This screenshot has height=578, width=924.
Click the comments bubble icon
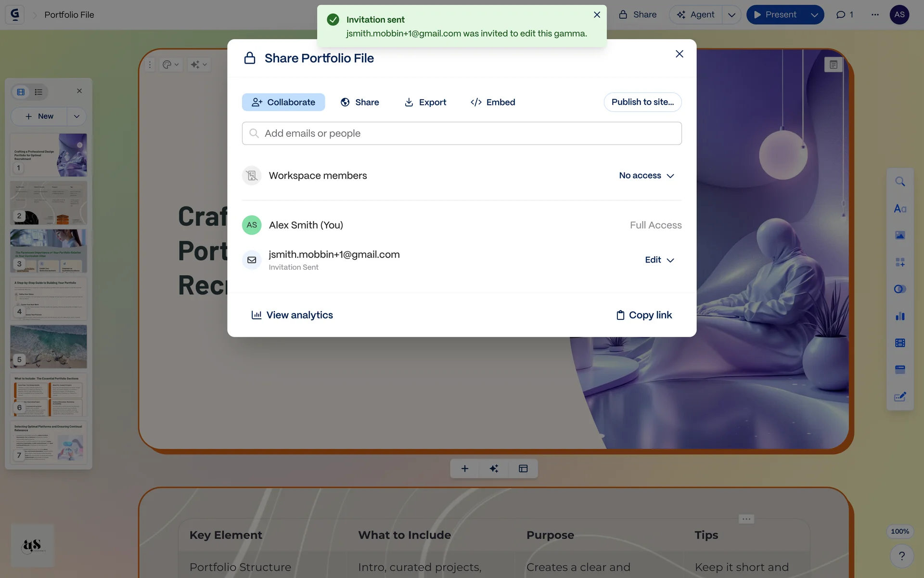845,15
